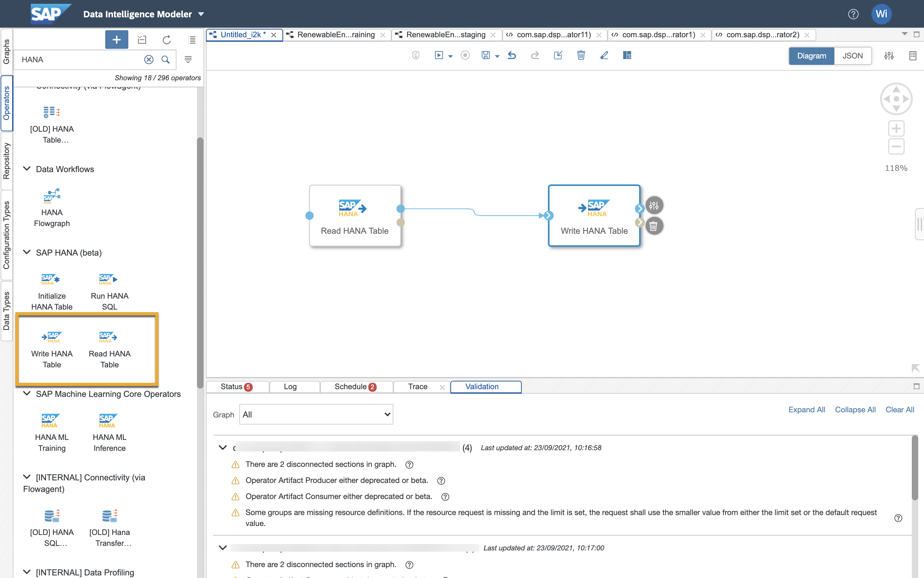Viewport: 924px width, 578px height.
Task: Run the graph with play icon
Action: (x=439, y=56)
